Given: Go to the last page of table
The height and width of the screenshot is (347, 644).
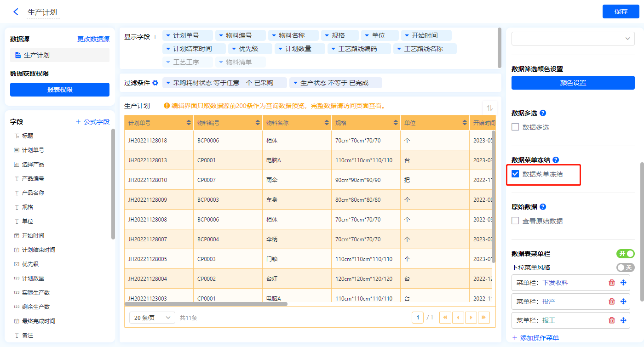Looking at the screenshot, I should [x=483, y=318].
